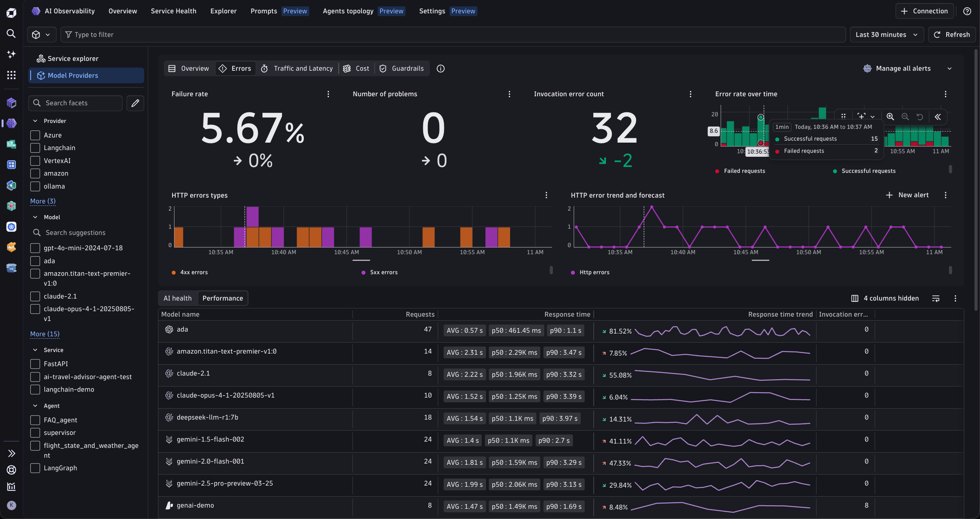The image size is (980, 519).
Task: Collapse the chart toolbar double-chevron icon
Action: 938,117
